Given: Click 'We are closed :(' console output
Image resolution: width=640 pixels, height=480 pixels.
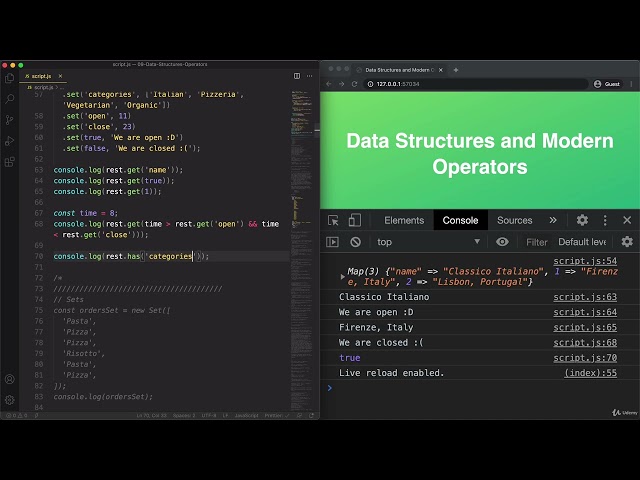Looking at the screenshot, I should [381, 342].
